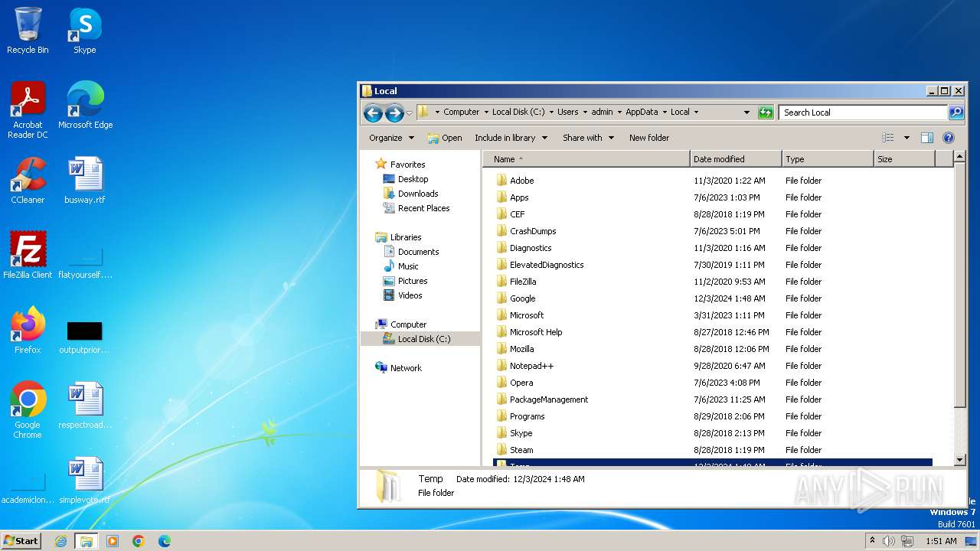This screenshot has width=980, height=551.
Task: Open FileZilla Client shortcut
Action: [28, 256]
